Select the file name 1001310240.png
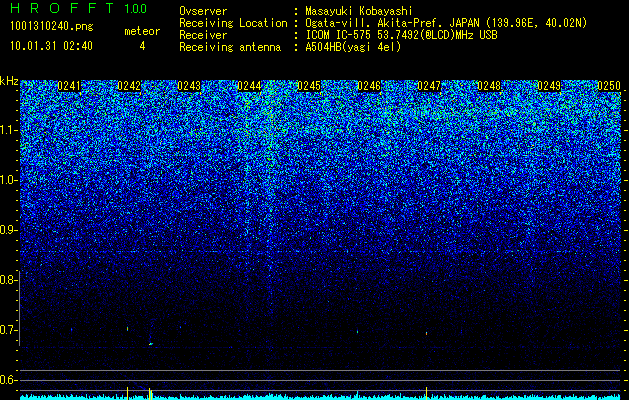The image size is (629, 400). click(x=52, y=27)
